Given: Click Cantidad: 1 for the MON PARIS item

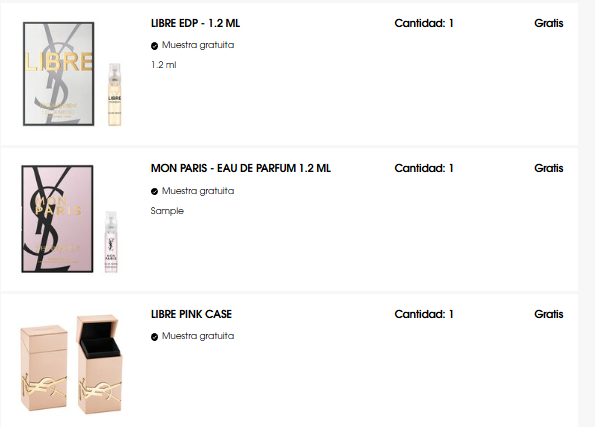Looking at the screenshot, I should tap(424, 168).
